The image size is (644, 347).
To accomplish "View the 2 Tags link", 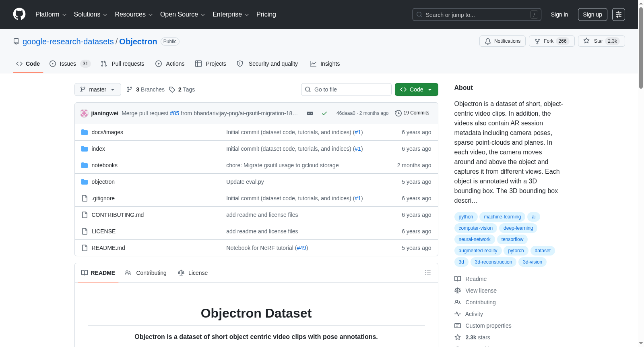I will (182, 89).
